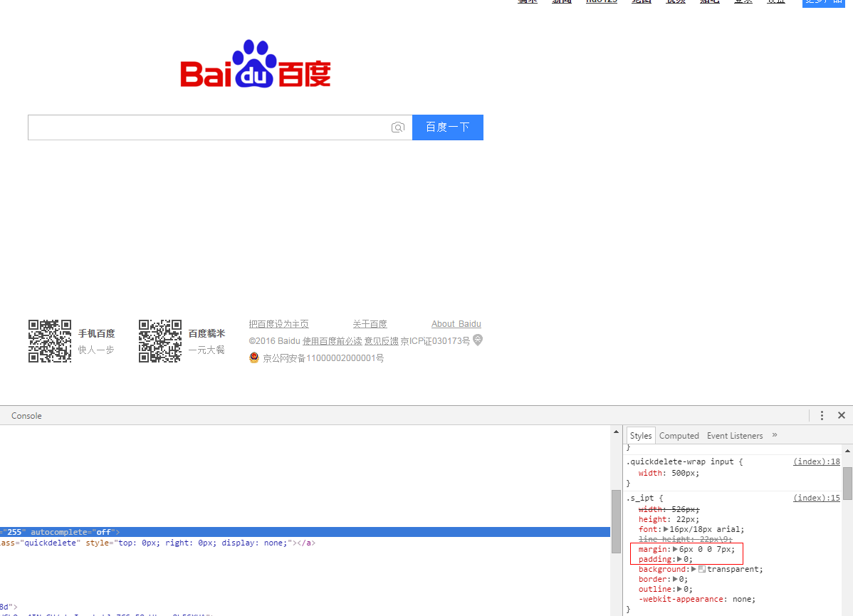Switch to the Computed tab

tap(679, 436)
